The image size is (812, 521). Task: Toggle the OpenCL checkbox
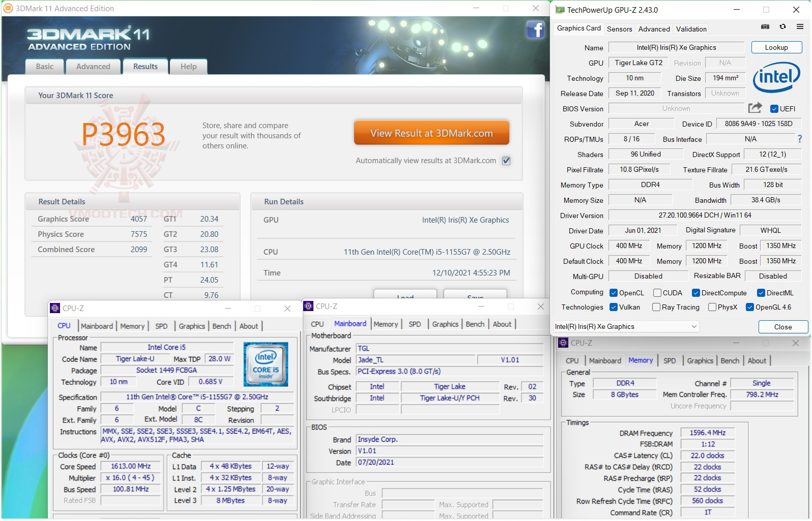click(614, 293)
